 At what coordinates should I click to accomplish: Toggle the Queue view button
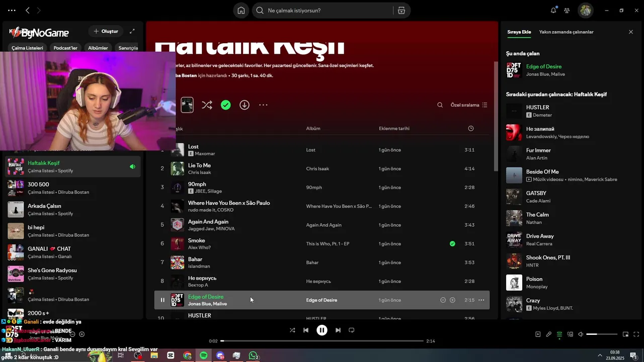pyautogui.click(x=559, y=334)
